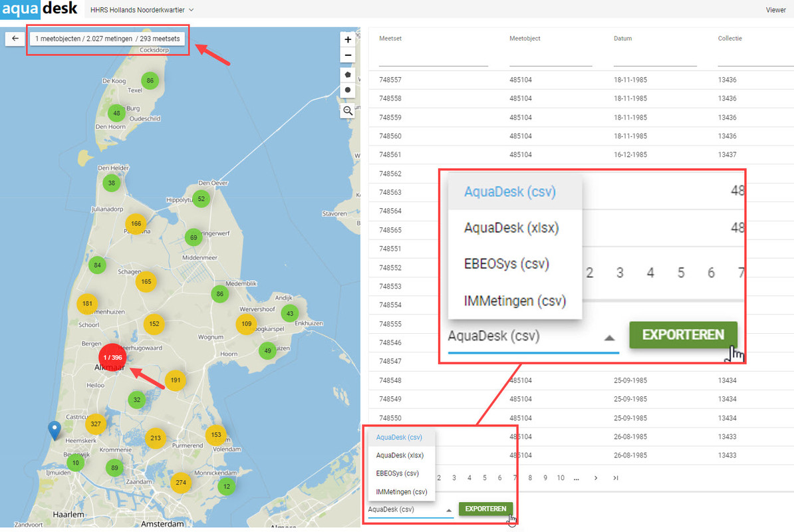The image size is (794, 532).
Task: Zoom out the map with the minus button
Action: [348, 55]
